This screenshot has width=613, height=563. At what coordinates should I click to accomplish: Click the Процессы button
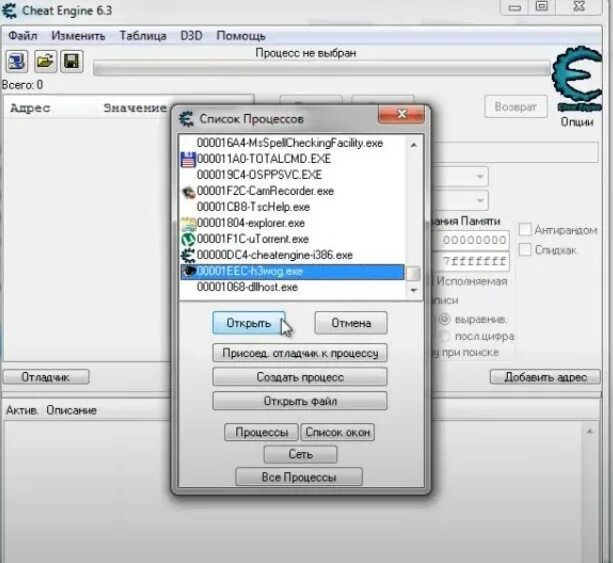point(262,432)
